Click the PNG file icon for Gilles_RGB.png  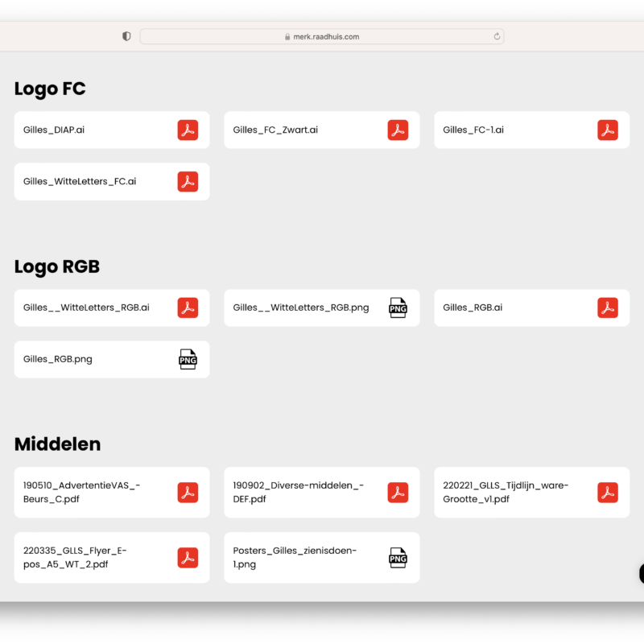(x=188, y=359)
